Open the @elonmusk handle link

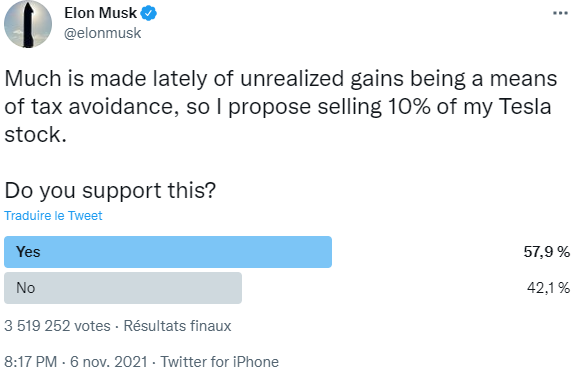(x=103, y=33)
